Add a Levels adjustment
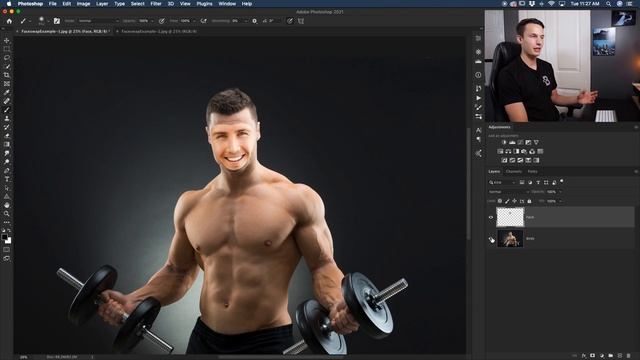640x360 pixels. 512,142
